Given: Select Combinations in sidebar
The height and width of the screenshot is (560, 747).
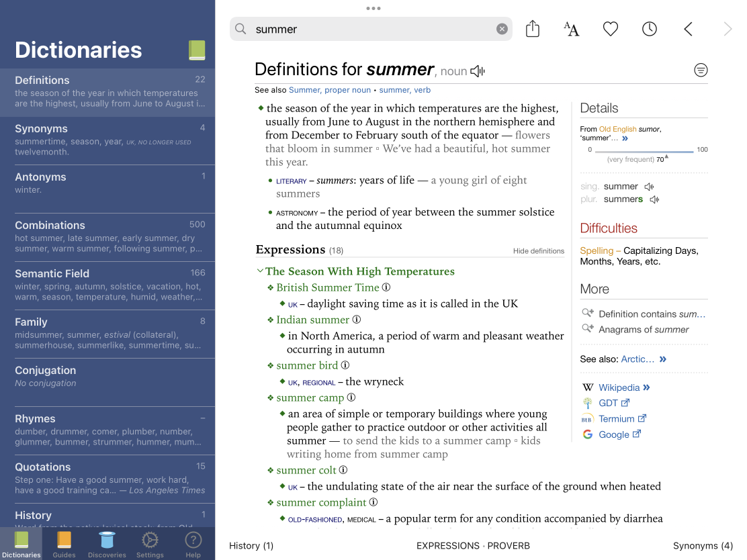Looking at the screenshot, I should point(107,238).
